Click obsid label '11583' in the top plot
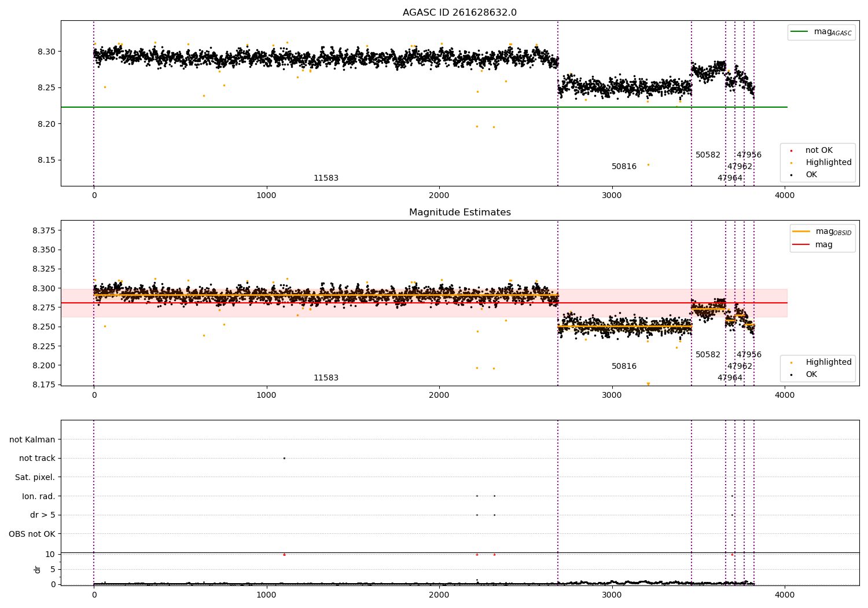 tap(326, 178)
